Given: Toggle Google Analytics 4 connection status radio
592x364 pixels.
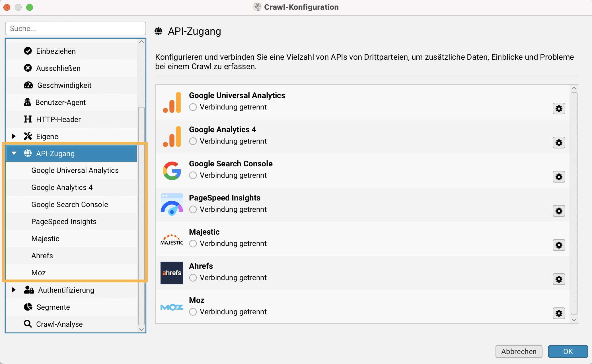Looking at the screenshot, I should point(193,141).
